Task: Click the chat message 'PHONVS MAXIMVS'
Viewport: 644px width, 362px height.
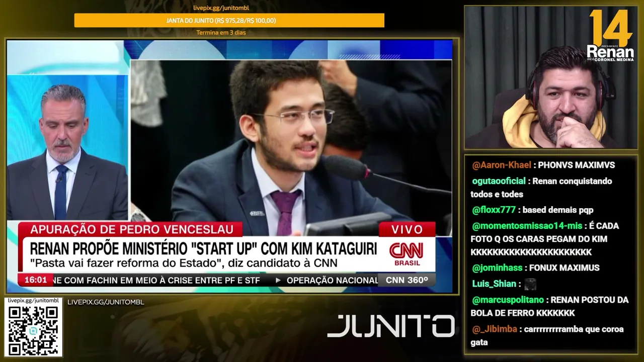Action: (x=577, y=165)
